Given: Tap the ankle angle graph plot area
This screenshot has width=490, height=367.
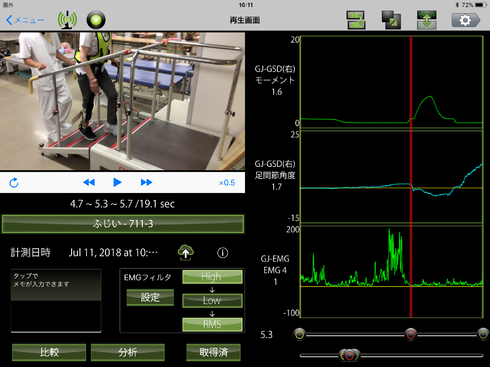Looking at the screenshot, I should point(391,177).
